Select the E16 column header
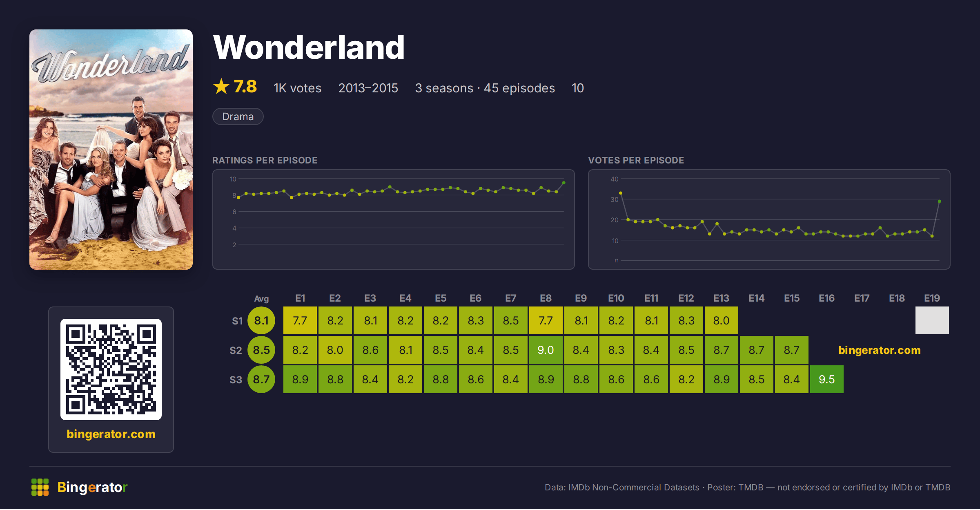Viewport: 980px width, 510px height. [827, 298]
